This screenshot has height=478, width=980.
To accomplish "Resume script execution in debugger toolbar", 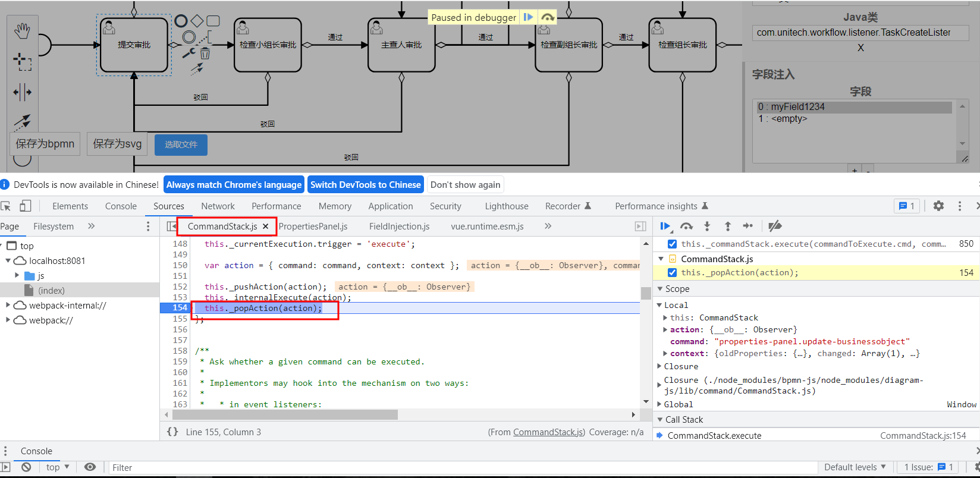I will point(666,226).
